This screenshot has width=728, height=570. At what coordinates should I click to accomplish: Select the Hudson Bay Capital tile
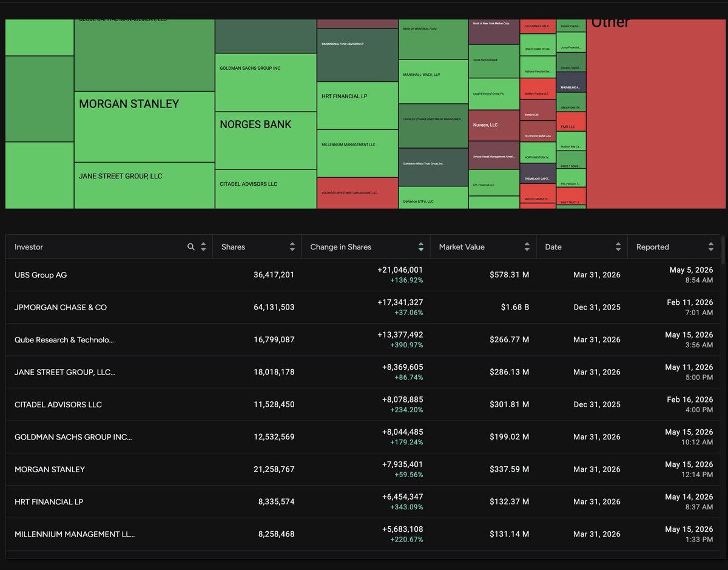coord(571,141)
